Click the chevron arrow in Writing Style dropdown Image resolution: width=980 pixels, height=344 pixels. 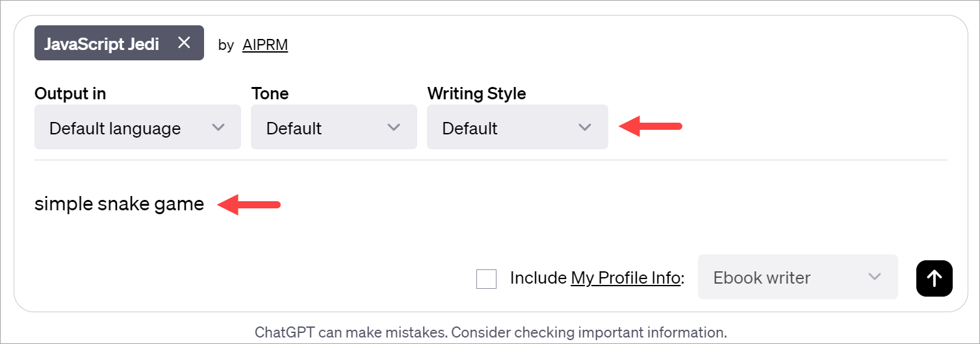(585, 127)
